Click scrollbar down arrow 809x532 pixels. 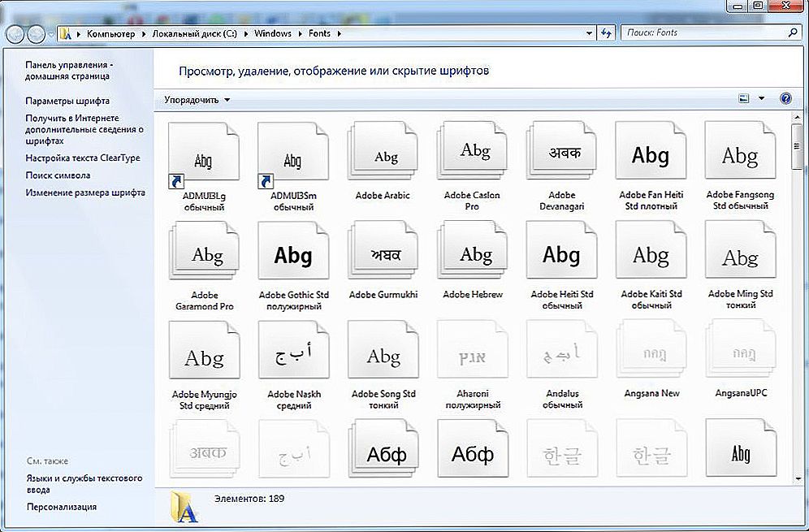(798, 479)
